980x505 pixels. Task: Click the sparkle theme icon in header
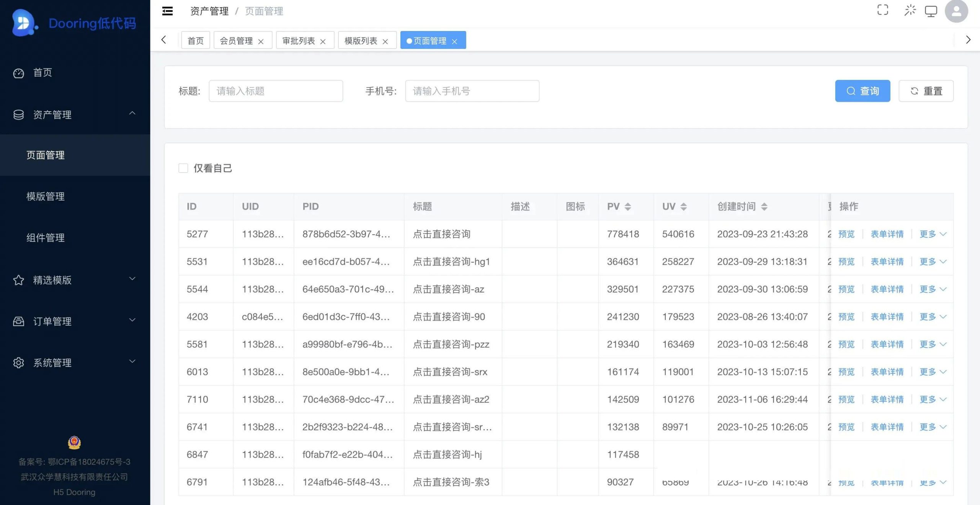[910, 10]
